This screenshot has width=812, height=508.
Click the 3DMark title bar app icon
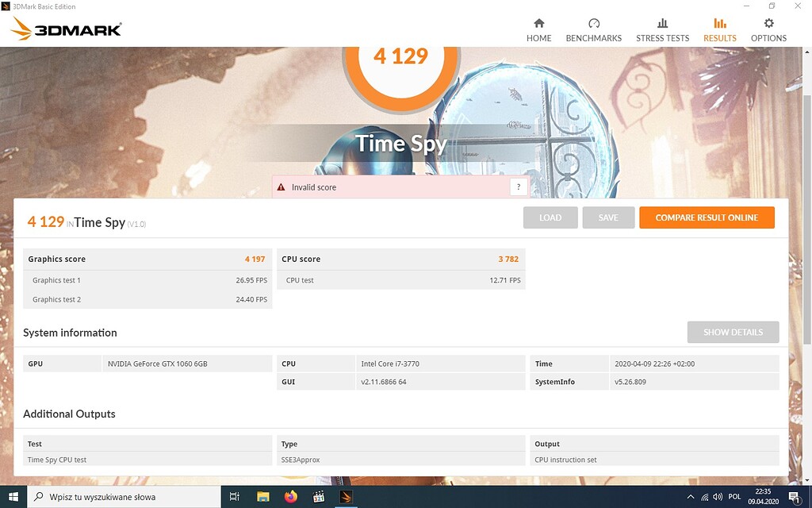[6, 6]
